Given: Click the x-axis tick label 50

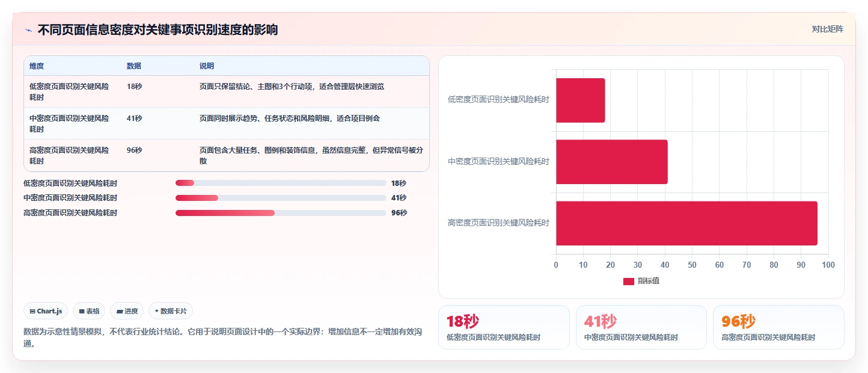Looking at the screenshot, I should coord(692,265).
